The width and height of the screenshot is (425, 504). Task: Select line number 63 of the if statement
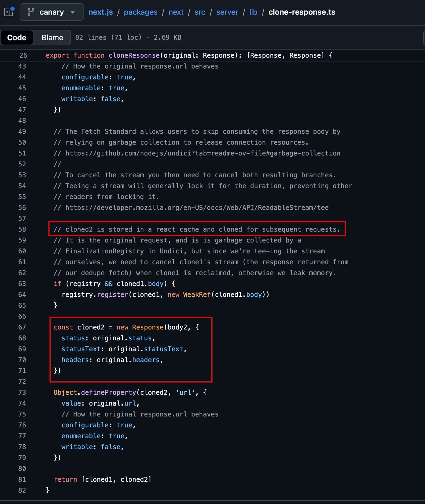point(22,284)
